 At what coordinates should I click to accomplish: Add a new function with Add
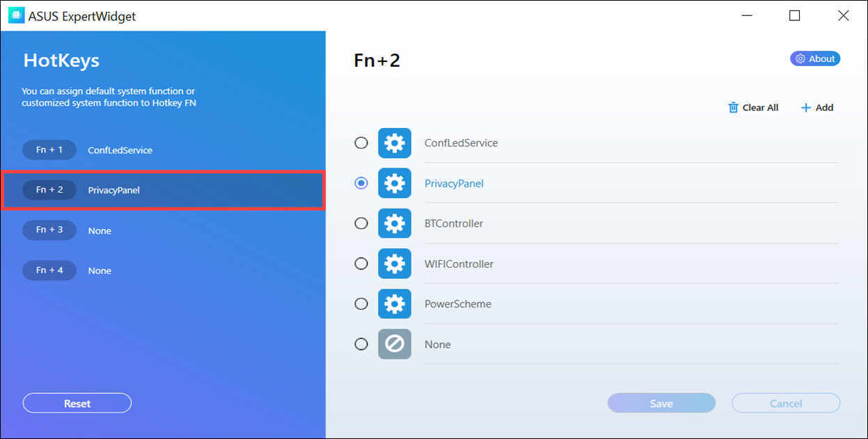[817, 108]
